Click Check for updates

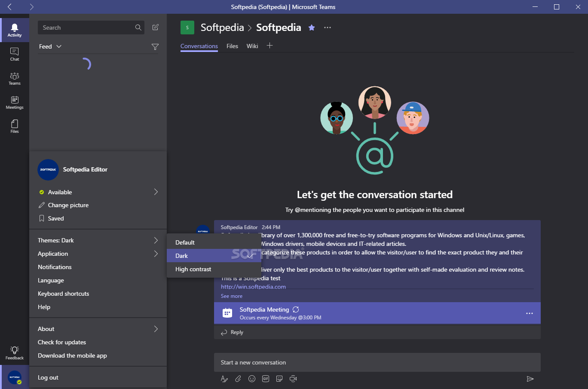pyautogui.click(x=62, y=342)
